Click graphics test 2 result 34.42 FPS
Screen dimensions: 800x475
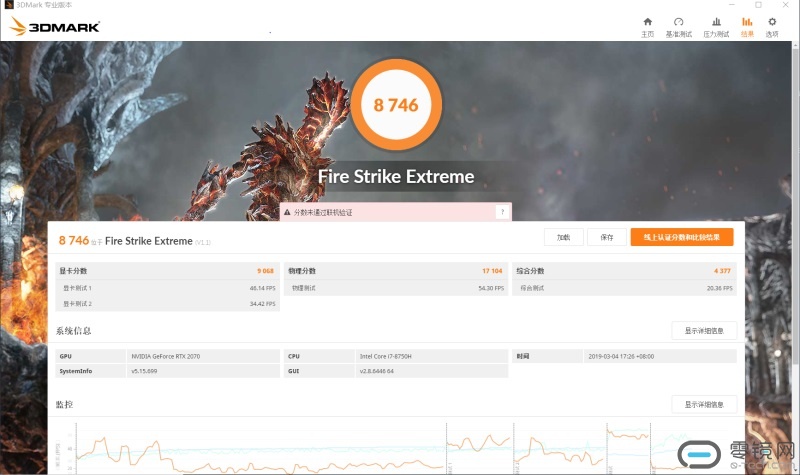coord(262,304)
